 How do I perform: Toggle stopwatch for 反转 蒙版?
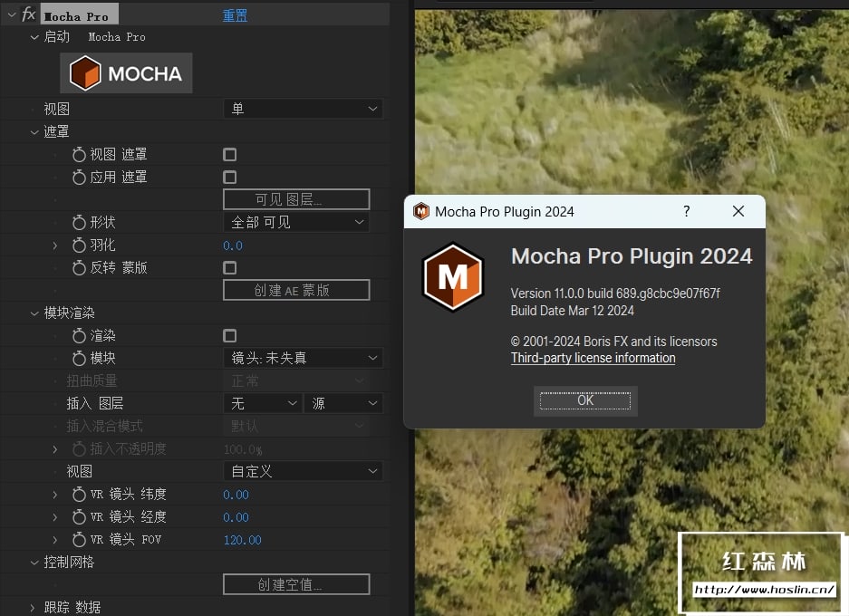click(79, 268)
